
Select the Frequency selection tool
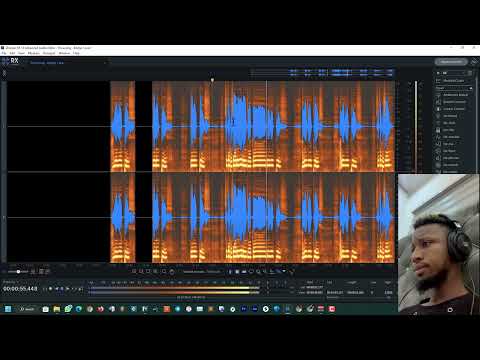[244, 272]
